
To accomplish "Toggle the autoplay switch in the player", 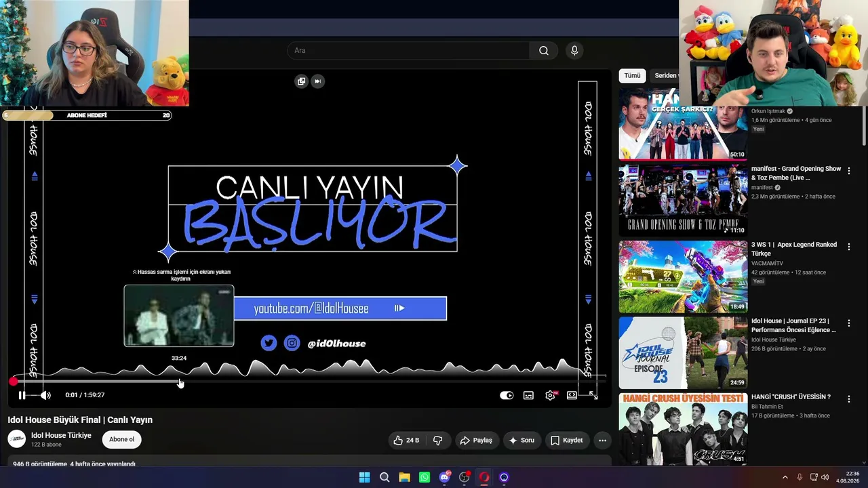I will [507, 395].
